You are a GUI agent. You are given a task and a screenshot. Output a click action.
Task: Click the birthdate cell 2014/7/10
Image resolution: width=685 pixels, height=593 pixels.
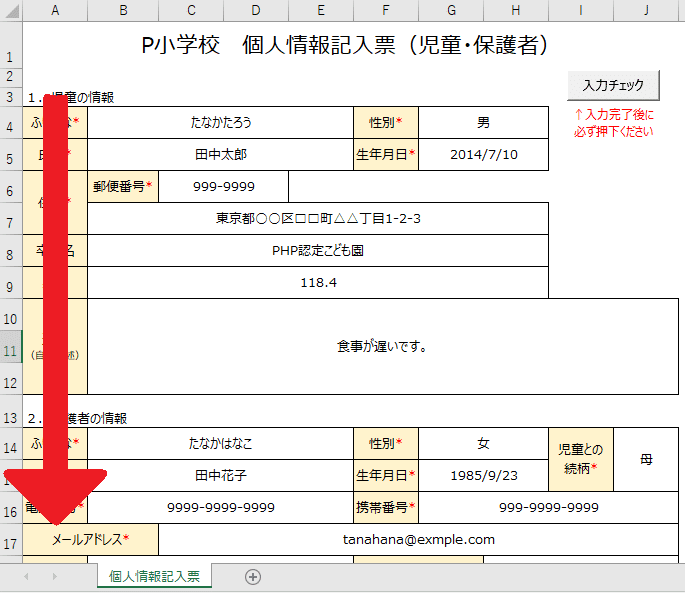[484, 155]
